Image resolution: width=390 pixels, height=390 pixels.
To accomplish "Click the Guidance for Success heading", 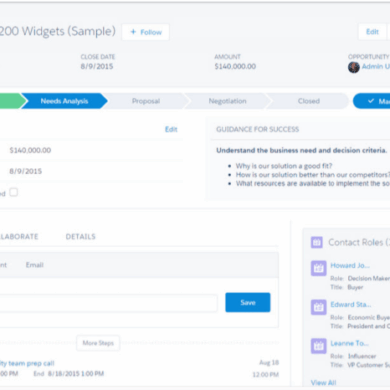I will [257, 129].
